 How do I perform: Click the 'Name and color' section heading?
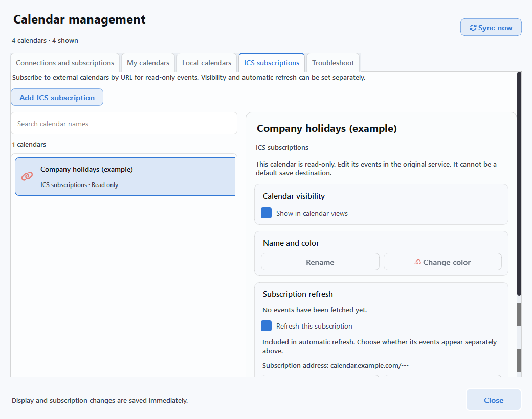point(291,243)
